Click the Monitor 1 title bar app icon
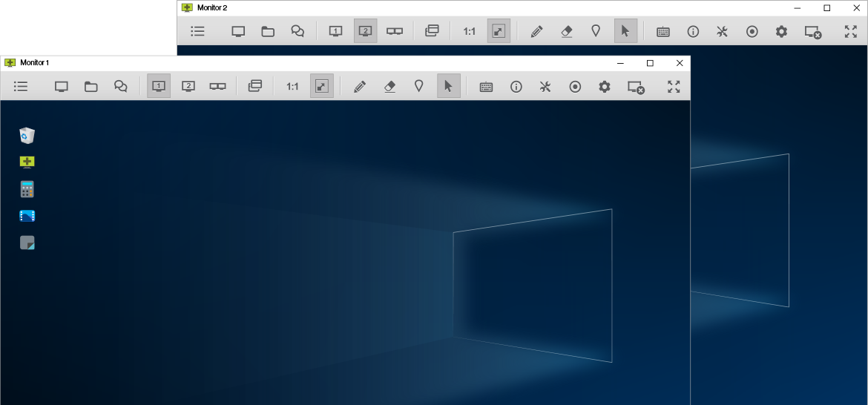The height and width of the screenshot is (405, 868). [x=10, y=62]
